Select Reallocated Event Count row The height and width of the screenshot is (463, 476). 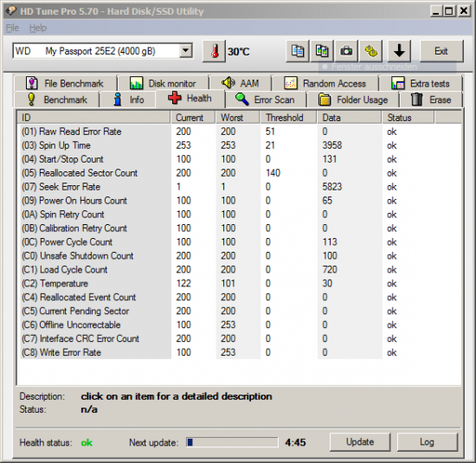[x=240, y=297]
